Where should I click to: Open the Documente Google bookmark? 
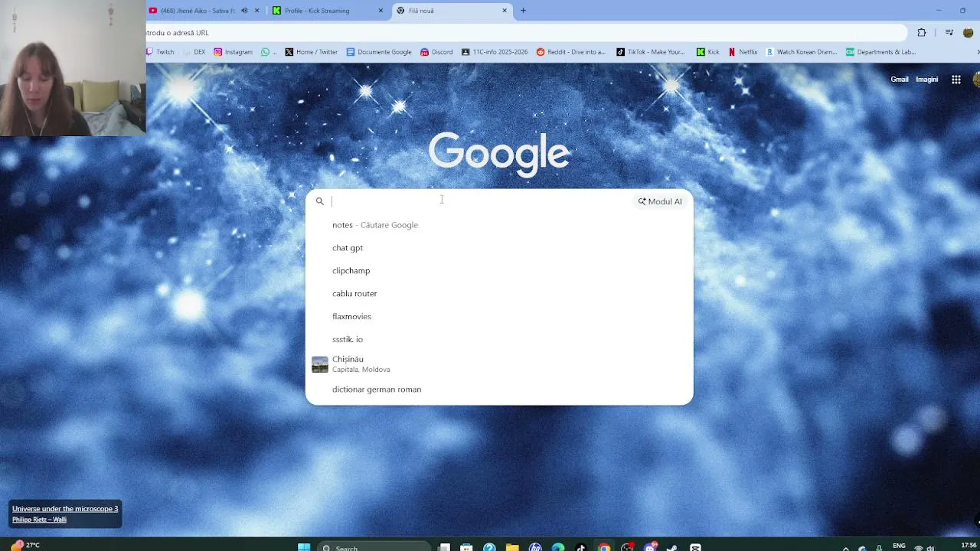[x=378, y=52]
